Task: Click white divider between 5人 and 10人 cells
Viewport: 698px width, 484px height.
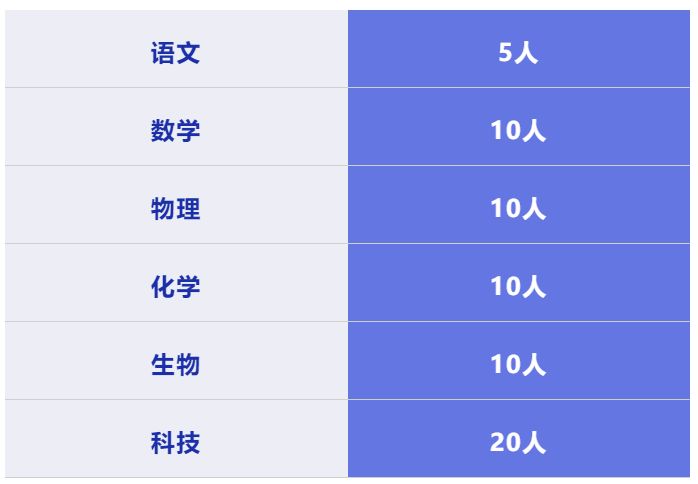Action: [x=519, y=88]
